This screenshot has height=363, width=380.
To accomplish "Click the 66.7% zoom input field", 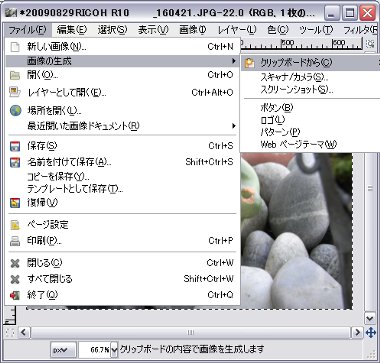I will [95, 350].
